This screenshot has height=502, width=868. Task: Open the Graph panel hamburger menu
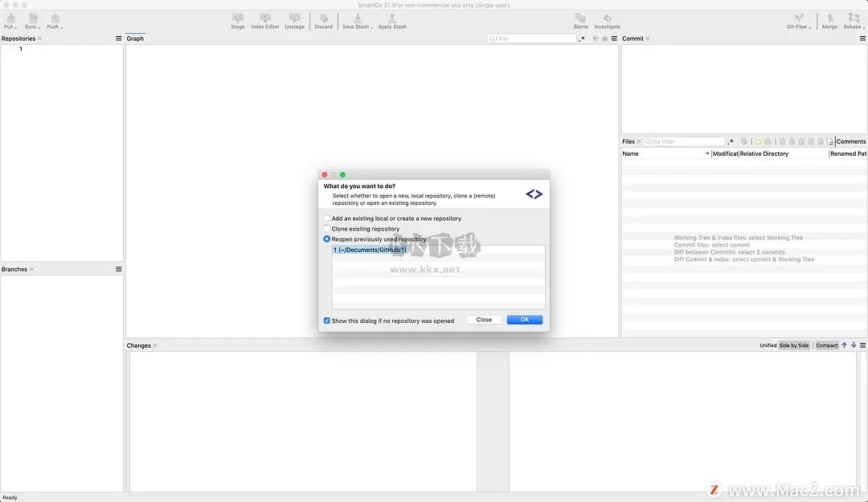click(614, 39)
